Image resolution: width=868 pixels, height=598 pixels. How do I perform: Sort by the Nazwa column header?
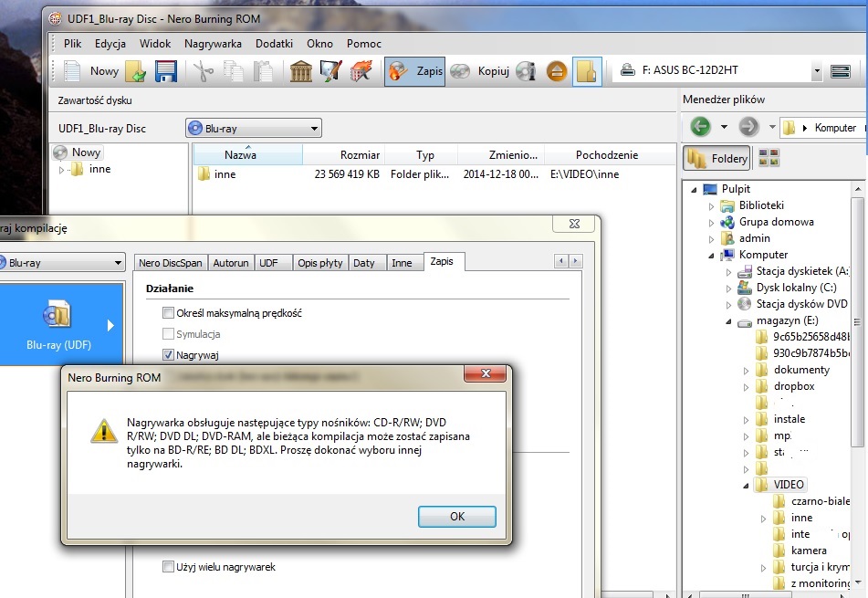click(247, 154)
